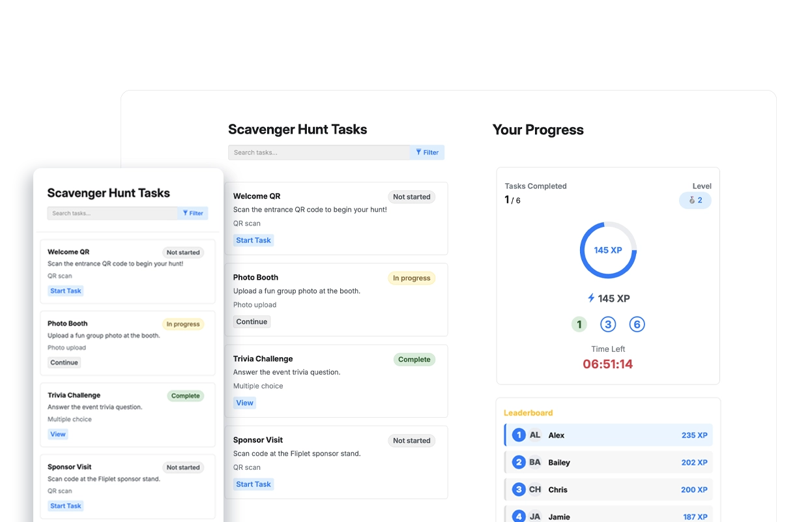Click the 200 XP score for Chris

[x=695, y=489]
